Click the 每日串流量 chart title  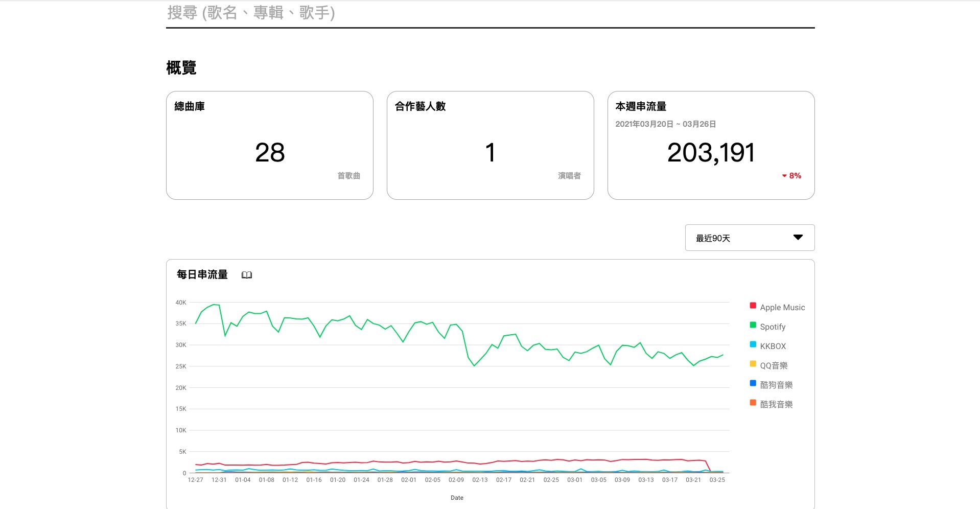click(202, 275)
